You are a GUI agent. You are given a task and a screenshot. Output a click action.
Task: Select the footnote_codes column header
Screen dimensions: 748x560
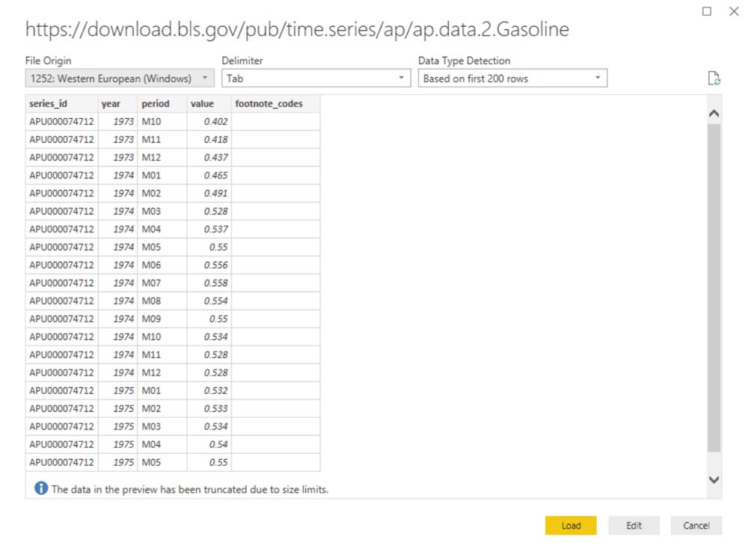tap(275, 104)
